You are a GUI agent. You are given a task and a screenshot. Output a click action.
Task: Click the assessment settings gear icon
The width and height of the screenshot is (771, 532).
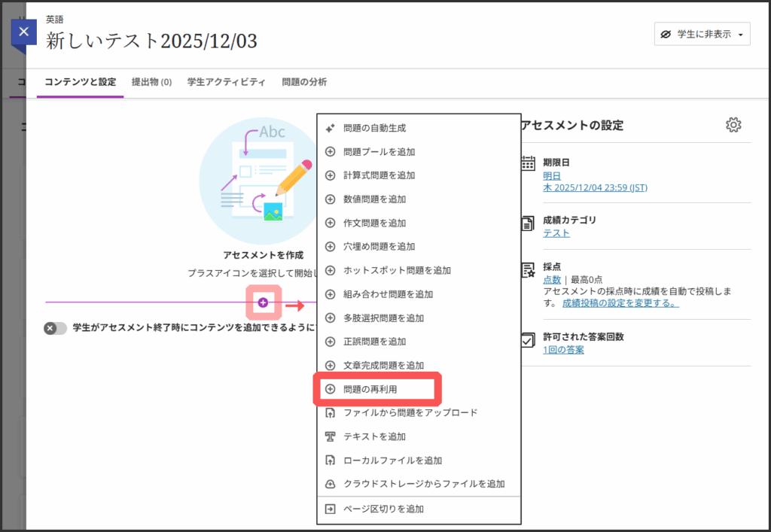(733, 125)
